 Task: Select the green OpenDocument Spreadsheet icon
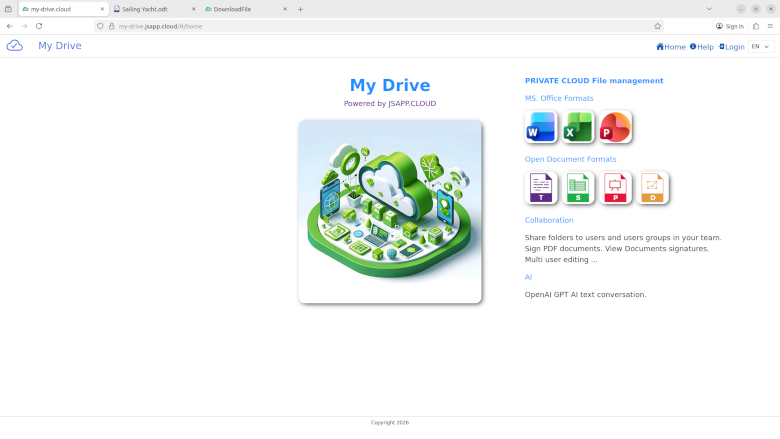578,188
